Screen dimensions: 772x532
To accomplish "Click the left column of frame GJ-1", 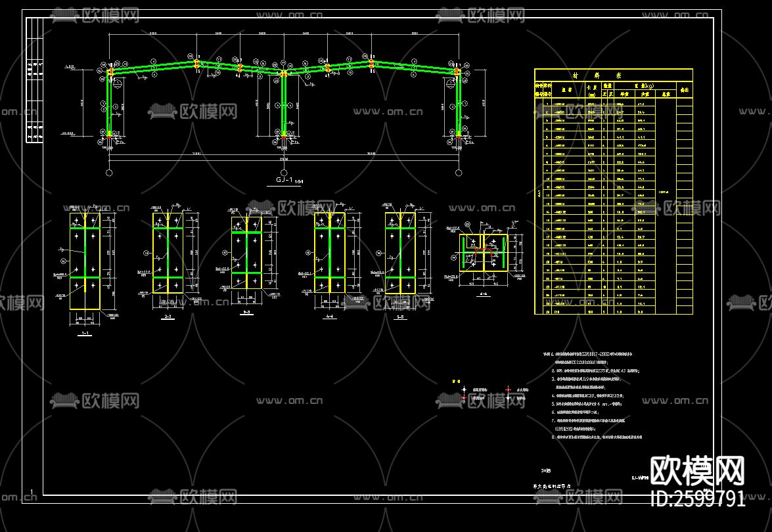I will coord(110,103).
